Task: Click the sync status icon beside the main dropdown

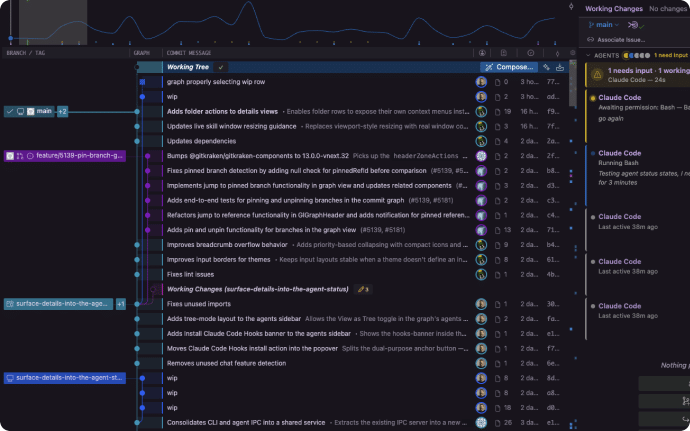Action: point(635,25)
